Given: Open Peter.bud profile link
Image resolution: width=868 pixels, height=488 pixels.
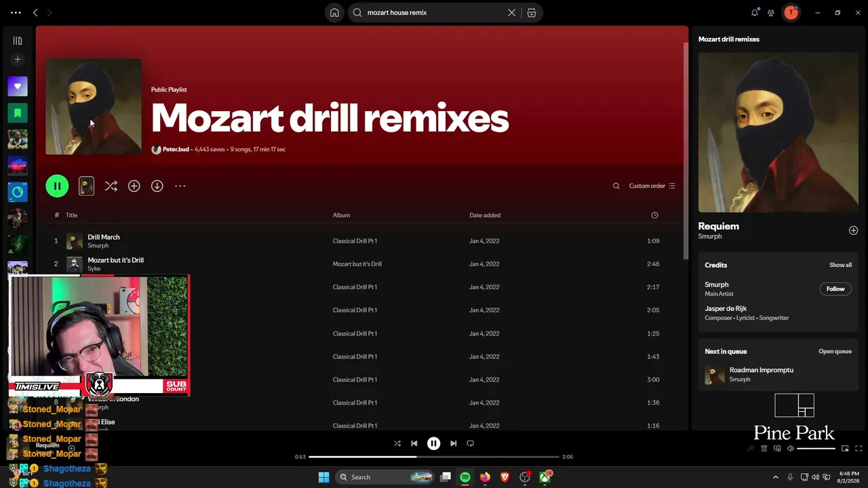Looking at the screenshot, I should click(x=176, y=149).
